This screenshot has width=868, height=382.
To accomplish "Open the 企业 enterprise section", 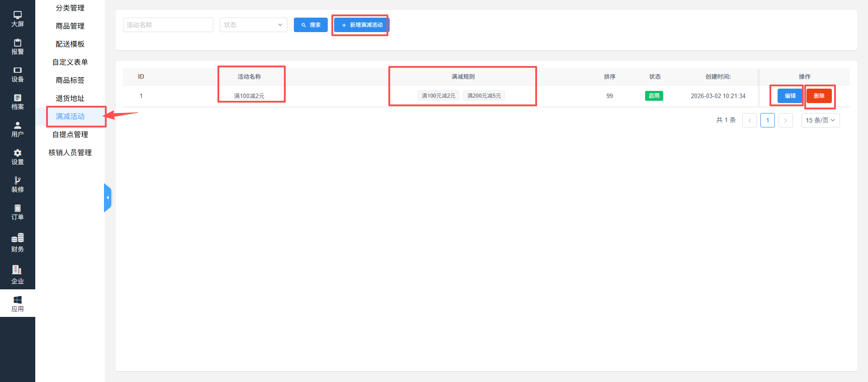I will point(18,275).
